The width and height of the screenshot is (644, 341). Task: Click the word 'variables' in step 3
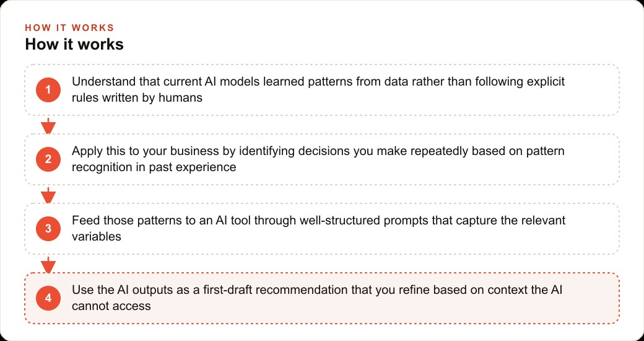[97, 236]
